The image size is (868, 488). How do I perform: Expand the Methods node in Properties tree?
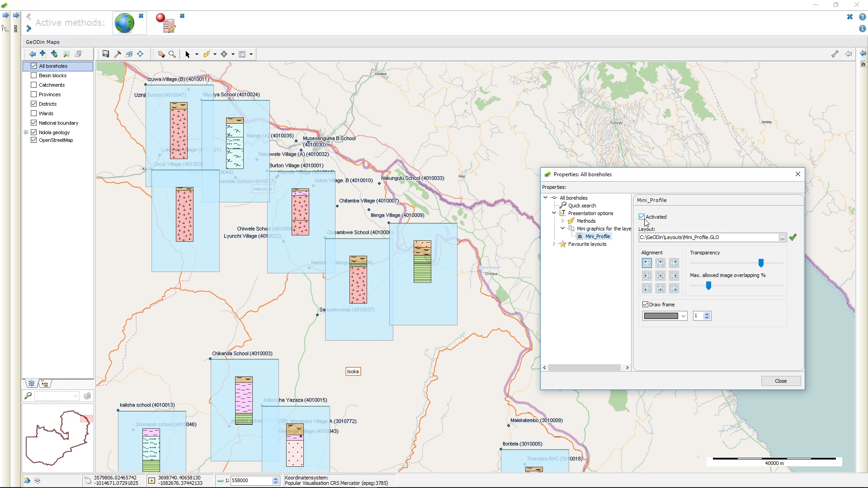tap(563, 221)
